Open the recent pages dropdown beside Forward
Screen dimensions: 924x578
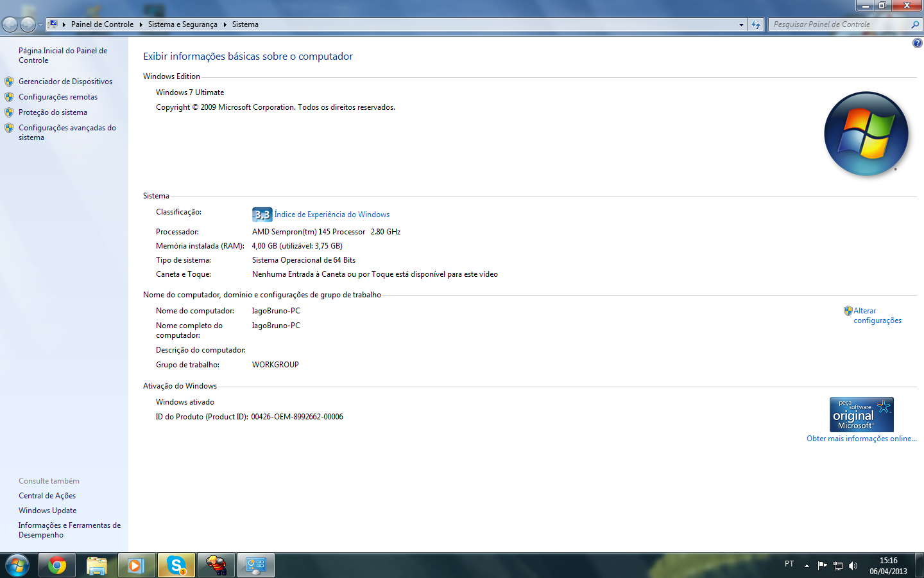(x=40, y=25)
